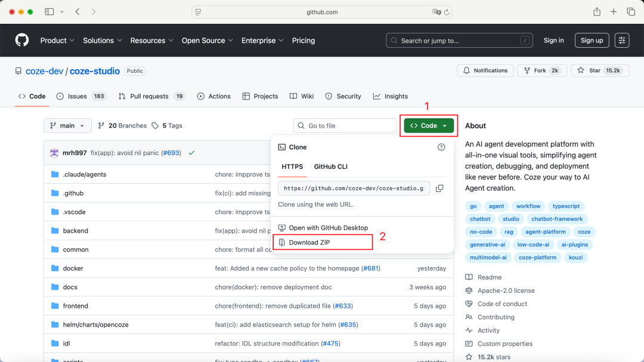Click the typescript topic tag

[566, 206]
